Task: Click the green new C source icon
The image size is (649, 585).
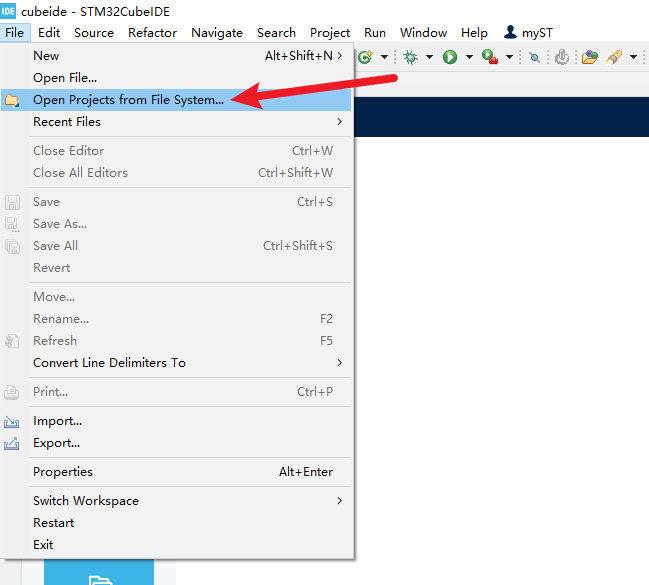Action: click(x=366, y=57)
